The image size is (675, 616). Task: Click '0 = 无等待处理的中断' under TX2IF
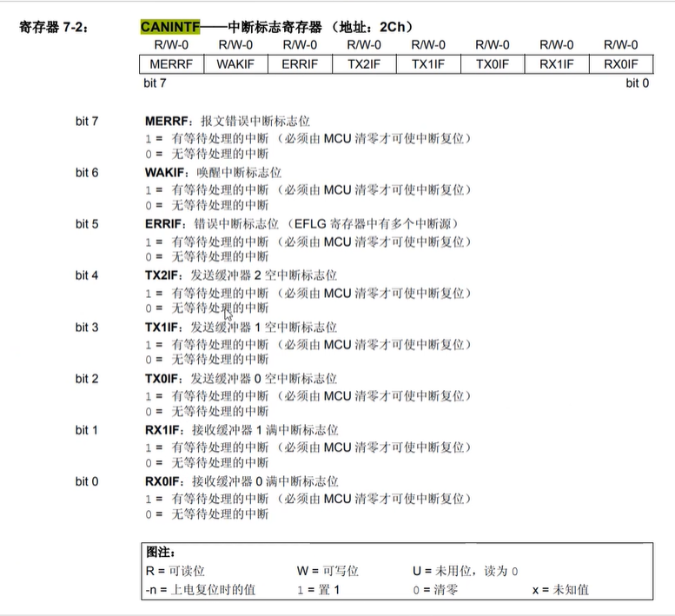click(207, 308)
